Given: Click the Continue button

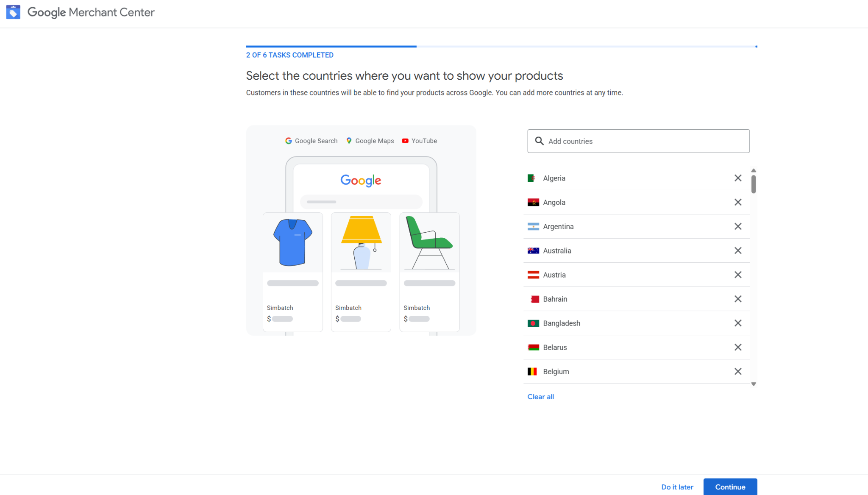Looking at the screenshot, I should click(x=730, y=487).
